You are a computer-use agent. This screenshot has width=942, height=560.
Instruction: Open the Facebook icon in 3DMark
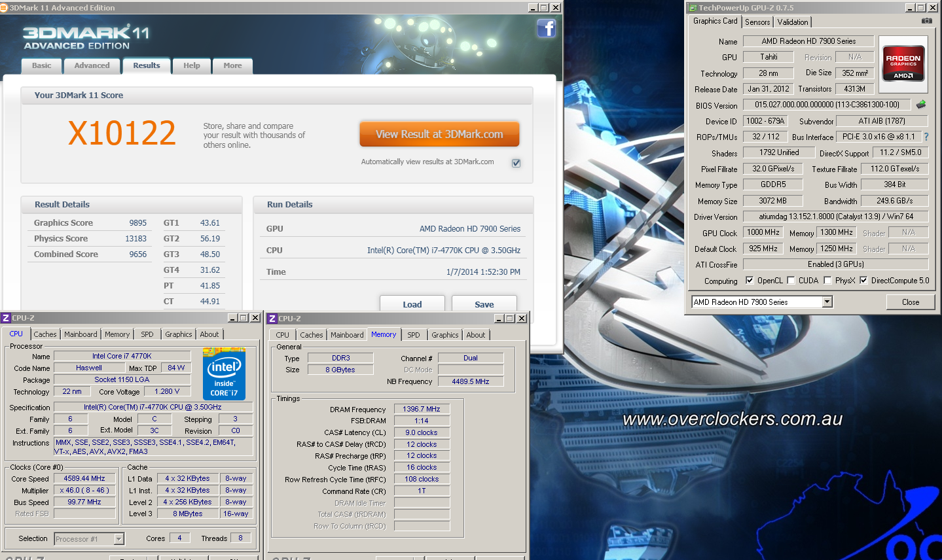[x=546, y=28]
